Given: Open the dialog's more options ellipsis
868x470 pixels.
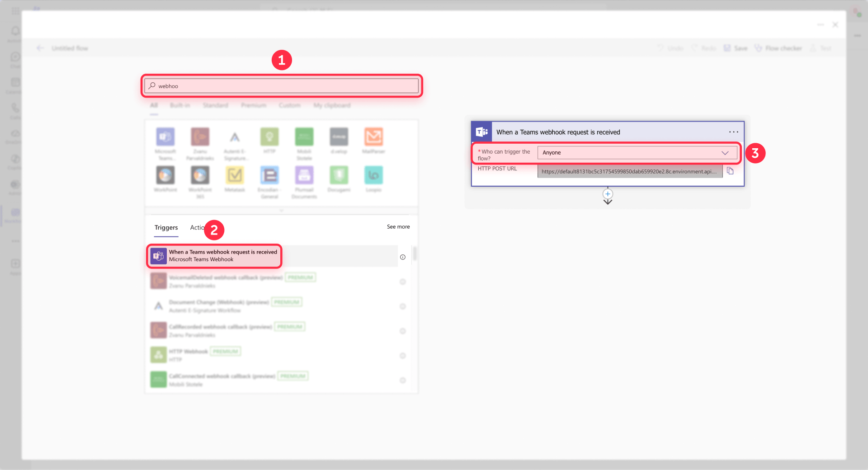Looking at the screenshot, I should point(821,25).
